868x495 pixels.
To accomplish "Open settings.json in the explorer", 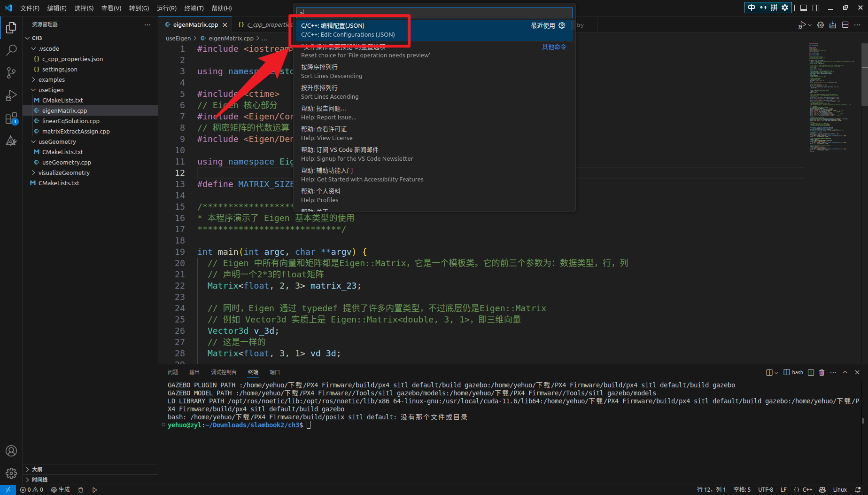I will 60,69.
